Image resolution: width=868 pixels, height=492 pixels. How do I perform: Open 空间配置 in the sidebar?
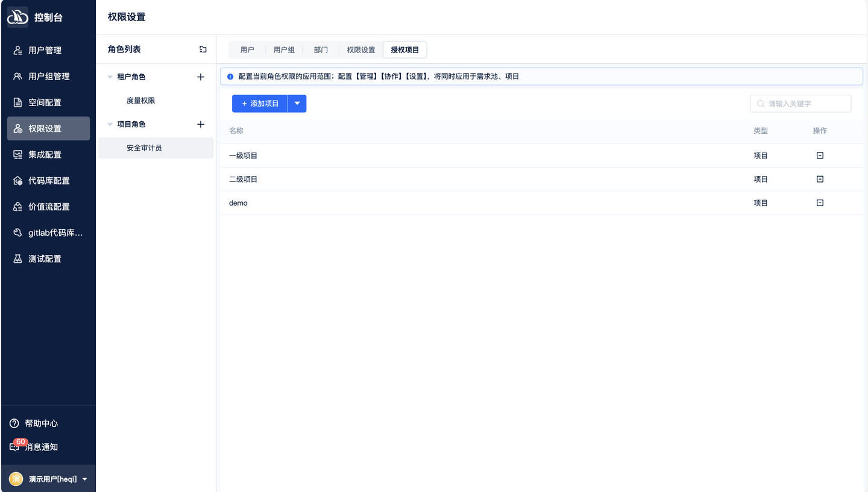click(48, 102)
